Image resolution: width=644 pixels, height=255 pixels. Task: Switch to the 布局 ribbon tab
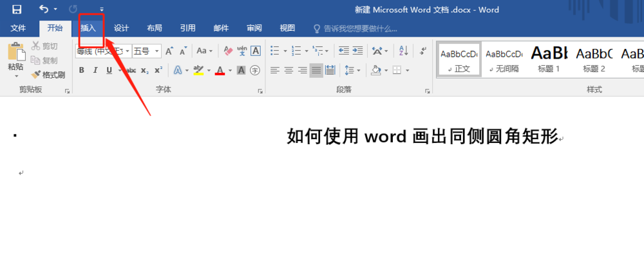coord(155,28)
